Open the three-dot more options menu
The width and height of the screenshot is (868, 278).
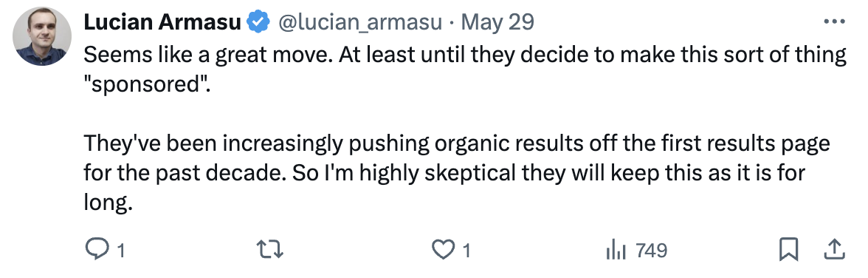click(x=835, y=21)
